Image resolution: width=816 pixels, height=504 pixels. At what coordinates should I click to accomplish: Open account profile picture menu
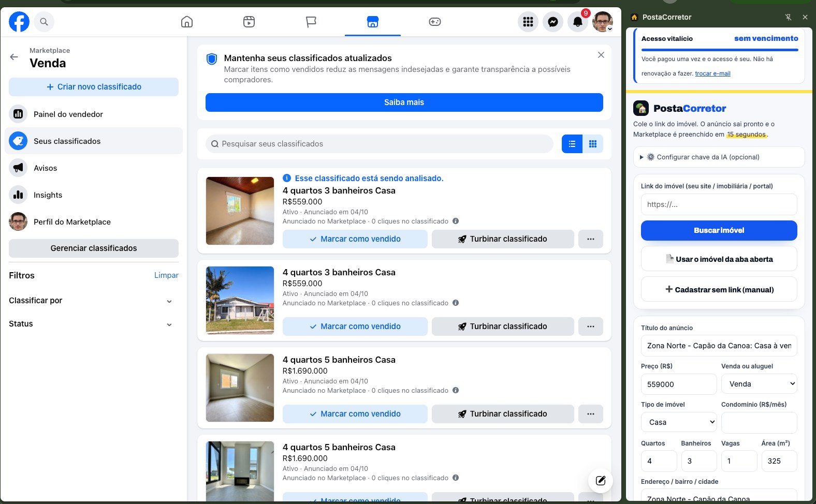(603, 22)
